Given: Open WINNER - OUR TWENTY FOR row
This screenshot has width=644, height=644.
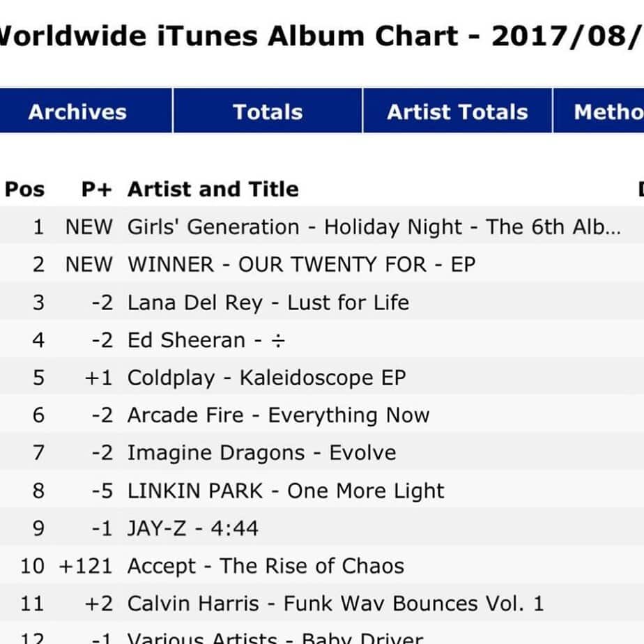Looking at the screenshot, I should (301, 265).
